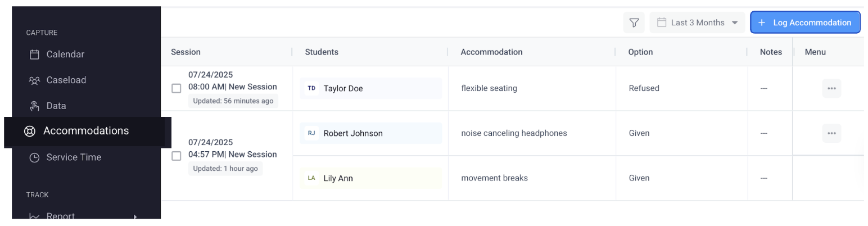The height and width of the screenshot is (226, 868).
Task: Click the Report chart icon
Action: [x=35, y=216]
